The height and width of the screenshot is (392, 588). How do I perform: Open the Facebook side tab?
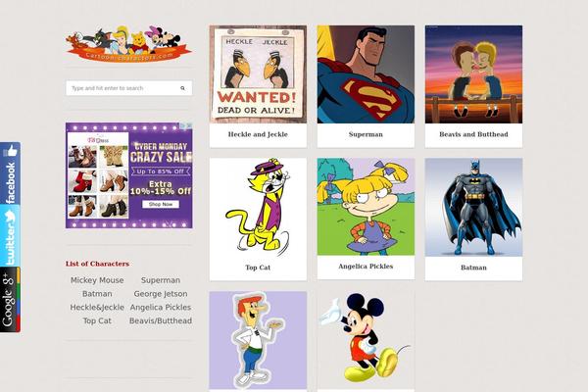pyautogui.click(x=10, y=172)
